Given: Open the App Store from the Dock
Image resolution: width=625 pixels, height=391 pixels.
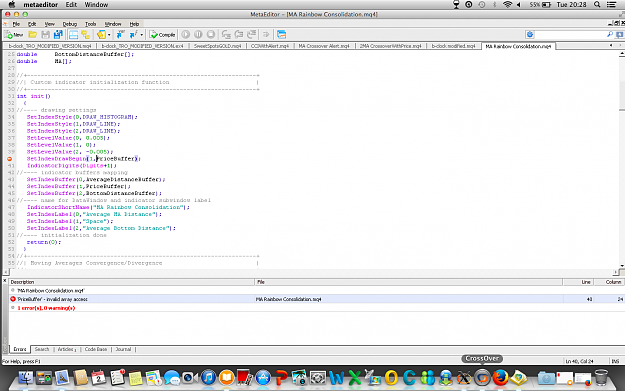Looking at the screenshot, I should click(263, 377).
